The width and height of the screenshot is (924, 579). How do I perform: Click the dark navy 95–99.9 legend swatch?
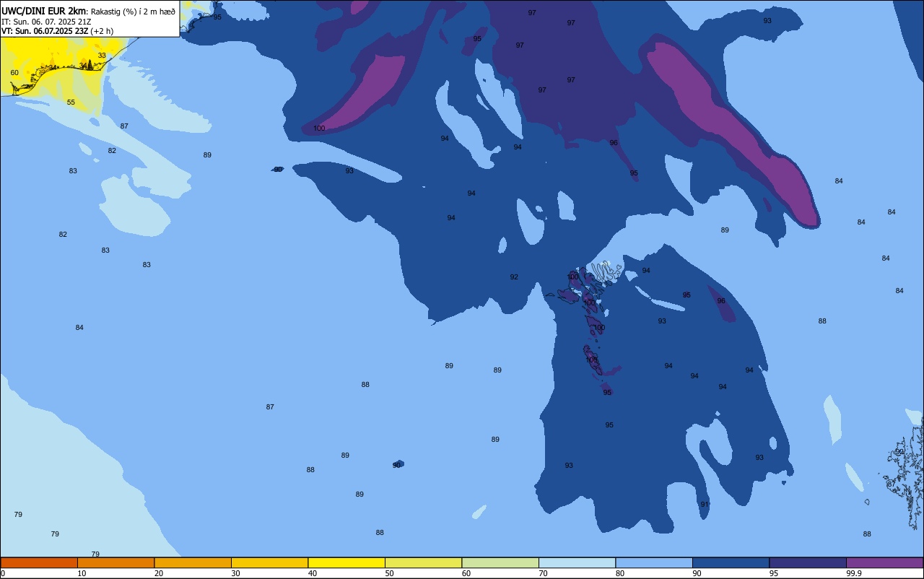tap(808, 562)
